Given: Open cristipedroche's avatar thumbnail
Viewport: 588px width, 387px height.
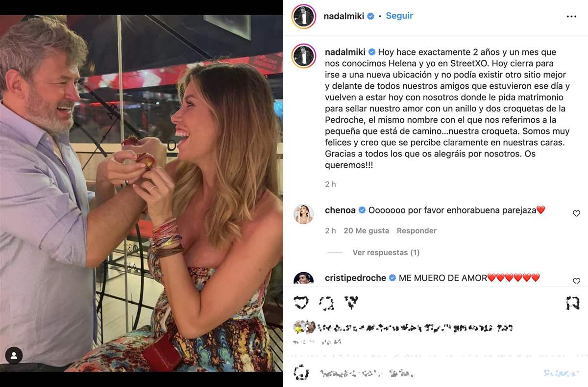Looking at the screenshot, I should 304,278.
